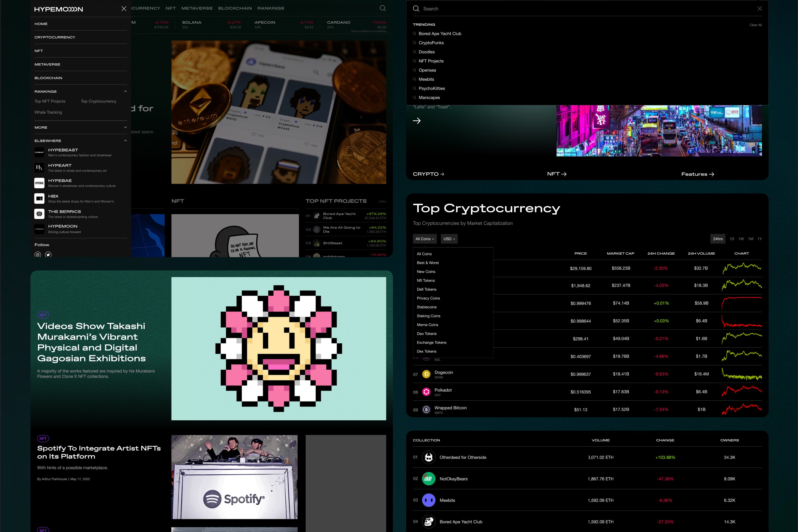Close the sidebar menu with X icon
This screenshot has height=532, width=798.
[x=124, y=9]
